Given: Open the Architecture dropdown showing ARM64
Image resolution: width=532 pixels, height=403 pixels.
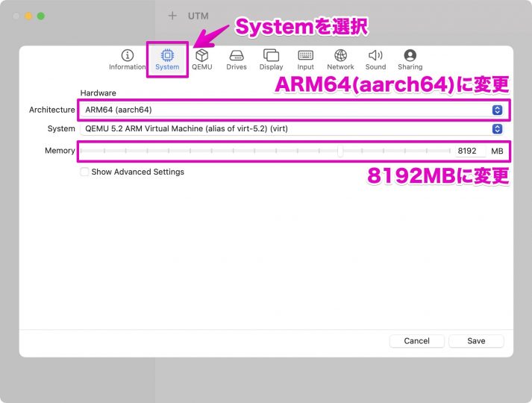Looking at the screenshot, I should coord(292,110).
